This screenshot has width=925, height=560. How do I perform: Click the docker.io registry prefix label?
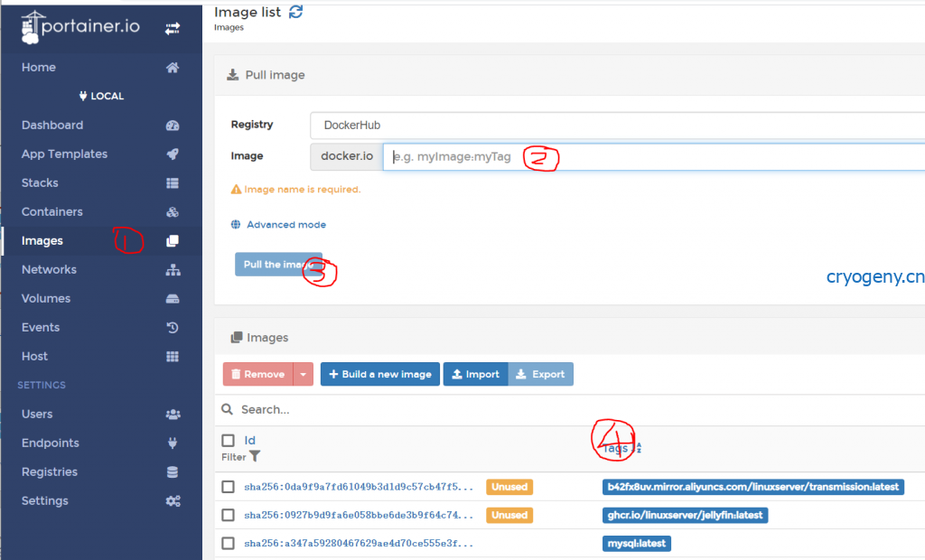coord(347,156)
